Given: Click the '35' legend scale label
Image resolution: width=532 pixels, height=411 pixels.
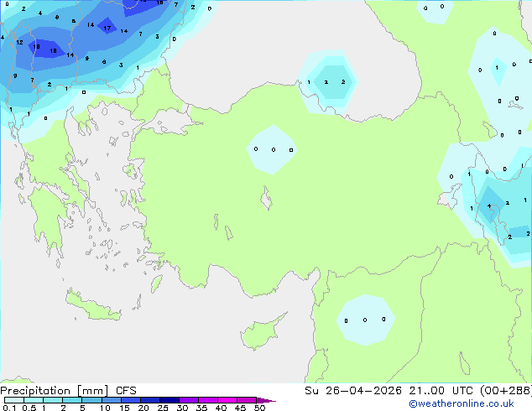Looking at the screenshot, I should pos(202,408).
